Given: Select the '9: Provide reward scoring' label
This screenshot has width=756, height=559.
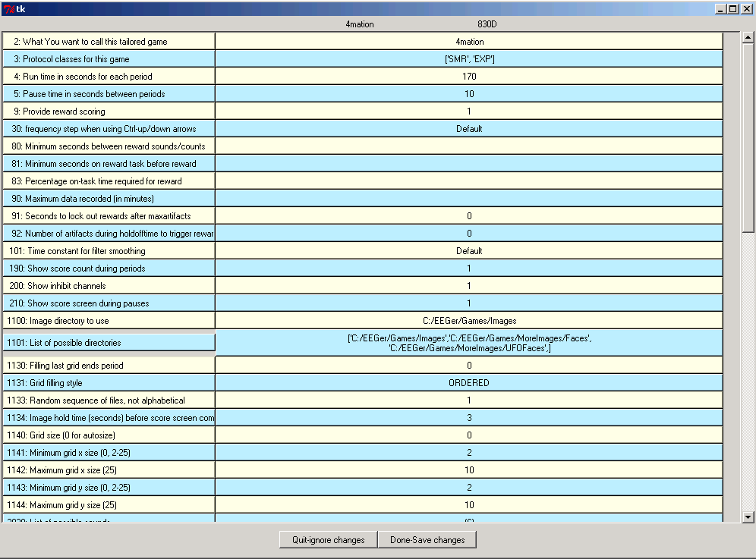Looking at the screenshot, I should pos(109,111).
